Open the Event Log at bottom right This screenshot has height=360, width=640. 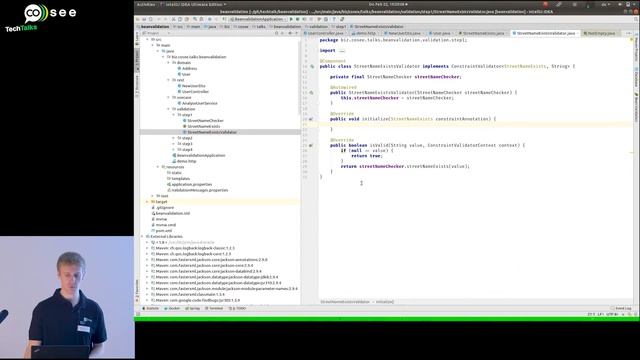621,308
